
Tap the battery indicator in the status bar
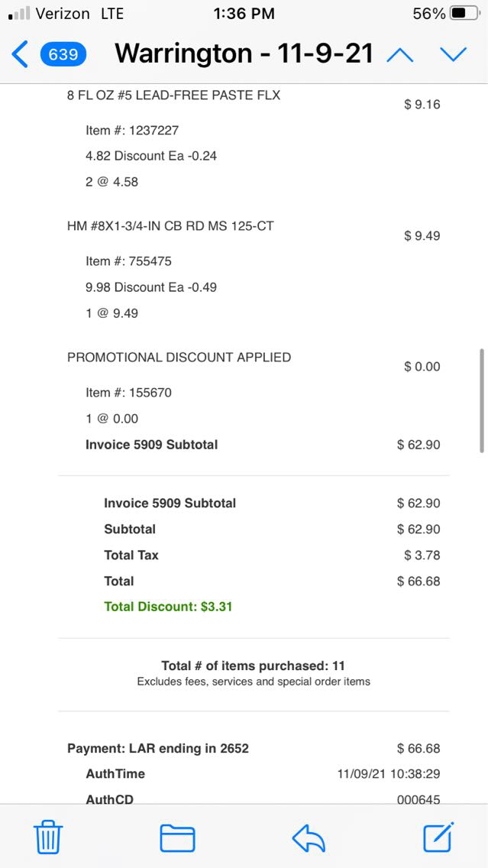coord(465,13)
